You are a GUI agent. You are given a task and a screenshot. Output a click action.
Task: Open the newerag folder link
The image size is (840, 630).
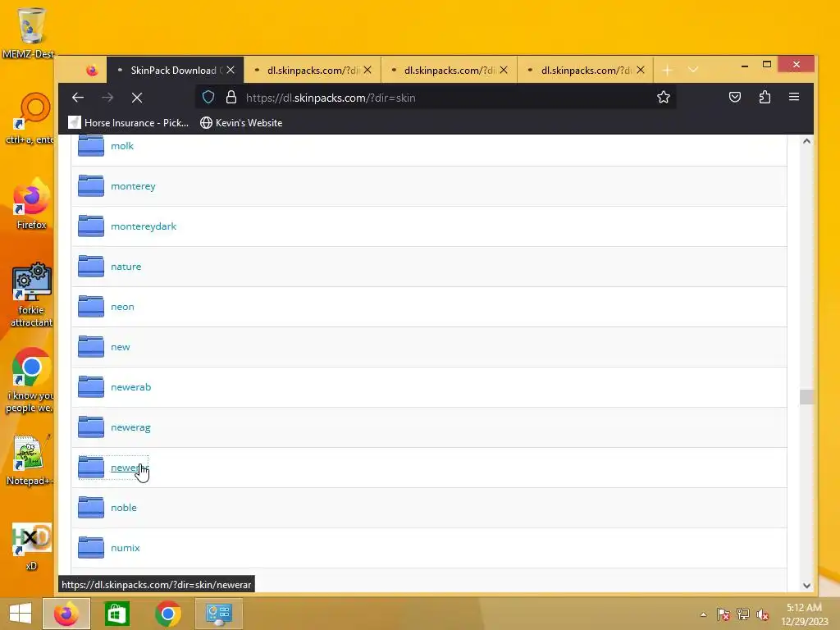click(130, 427)
